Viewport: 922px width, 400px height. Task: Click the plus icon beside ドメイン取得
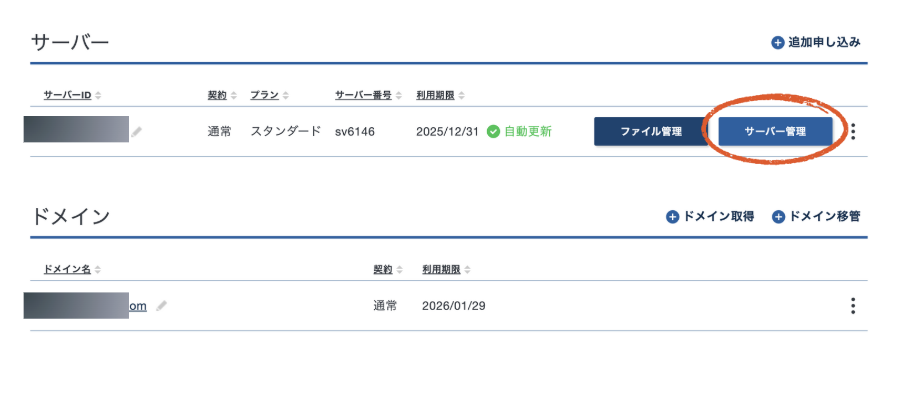pos(672,216)
